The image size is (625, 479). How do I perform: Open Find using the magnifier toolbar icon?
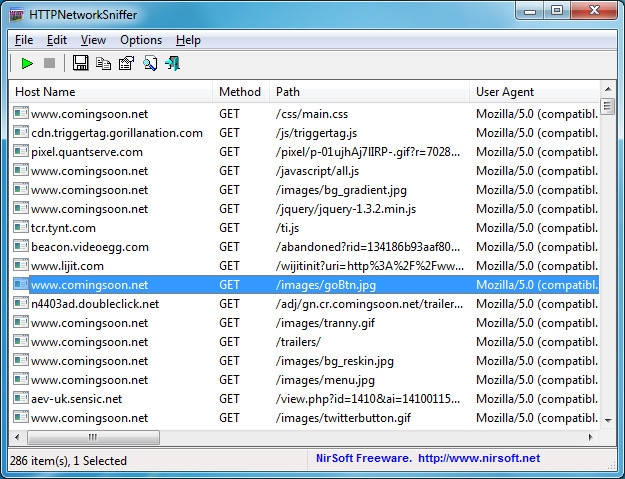click(149, 63)
